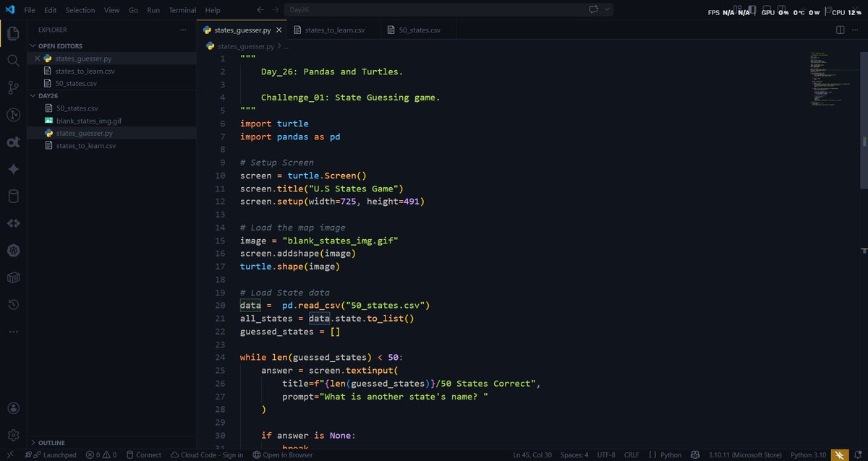Go forward with the navigation arrow
This screenshot has width=868, height=461.
(x=275, y=10)
